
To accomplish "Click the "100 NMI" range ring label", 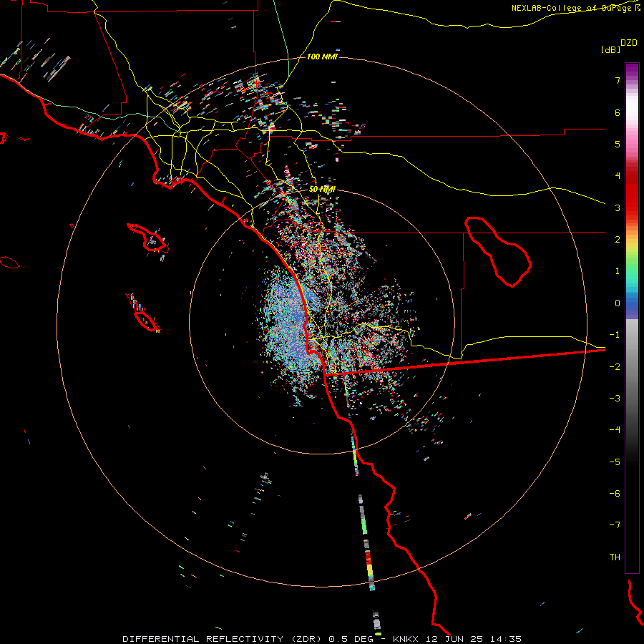I will click(x=322, y=57).
